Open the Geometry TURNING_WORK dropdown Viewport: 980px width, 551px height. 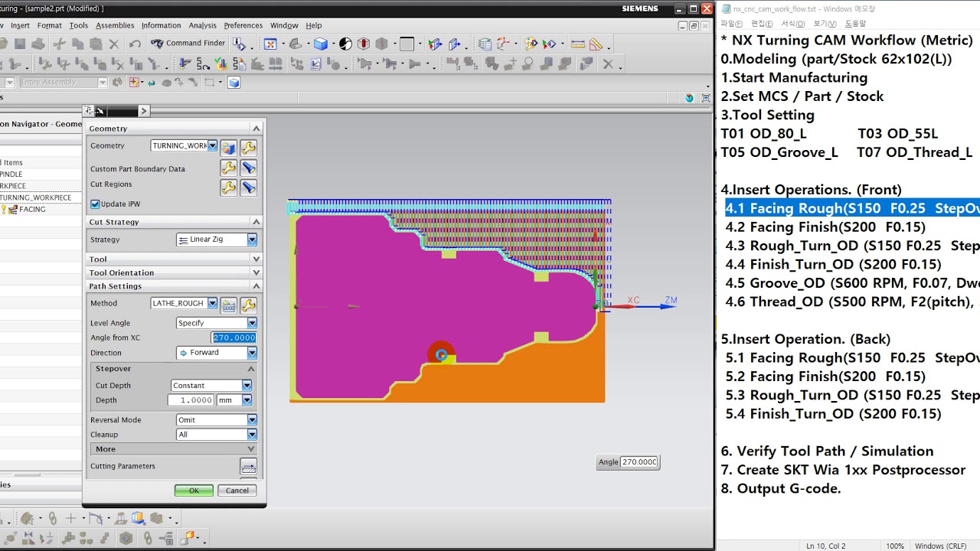(212, 145)
